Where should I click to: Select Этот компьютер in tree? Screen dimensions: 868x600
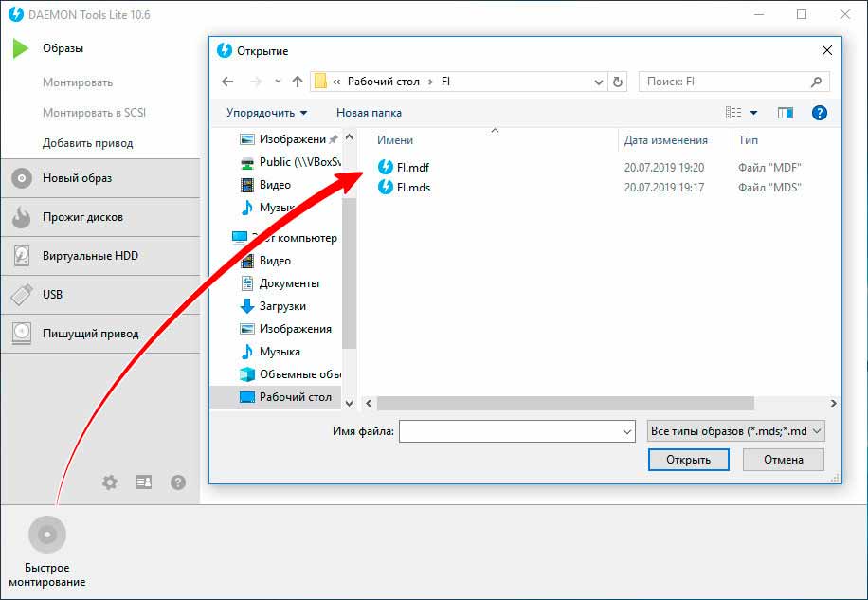click(x=284, y=238)
